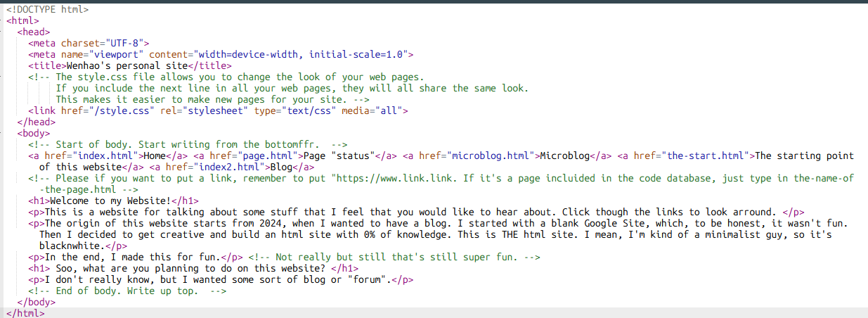Click the "width=device-width, initial-scale=1.0" content value

(x=302, y=54)
